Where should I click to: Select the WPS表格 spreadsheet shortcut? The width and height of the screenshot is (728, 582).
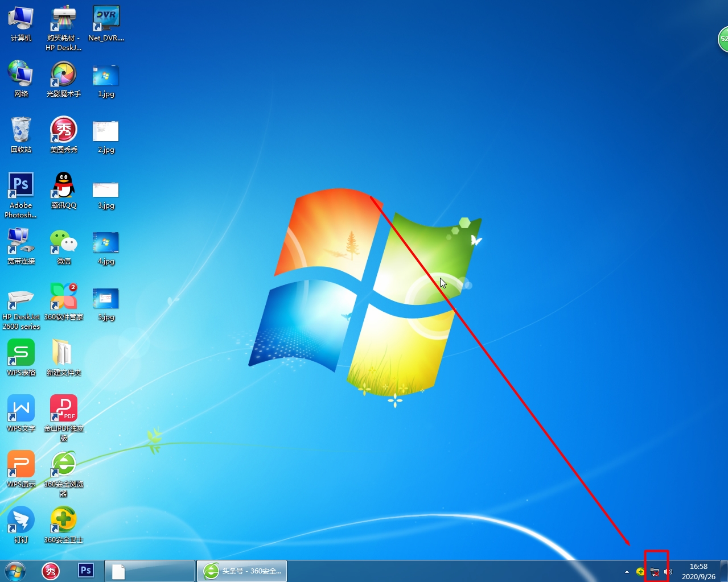(21, 358)
